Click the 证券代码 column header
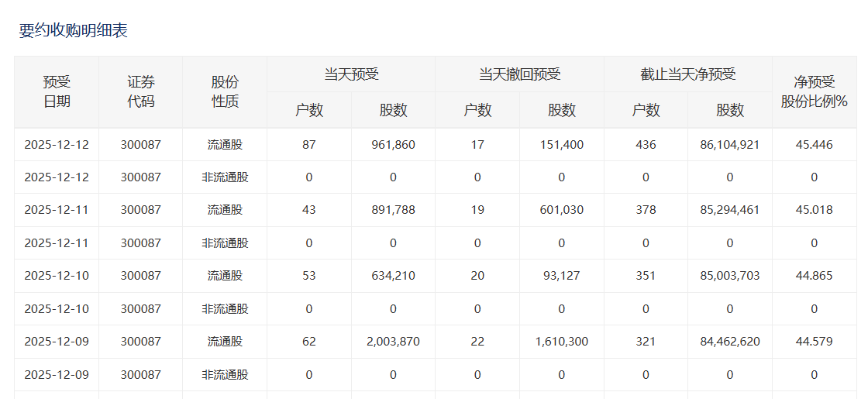The height and width of the screenshot is (399, 868). click(x=140, y=92)
